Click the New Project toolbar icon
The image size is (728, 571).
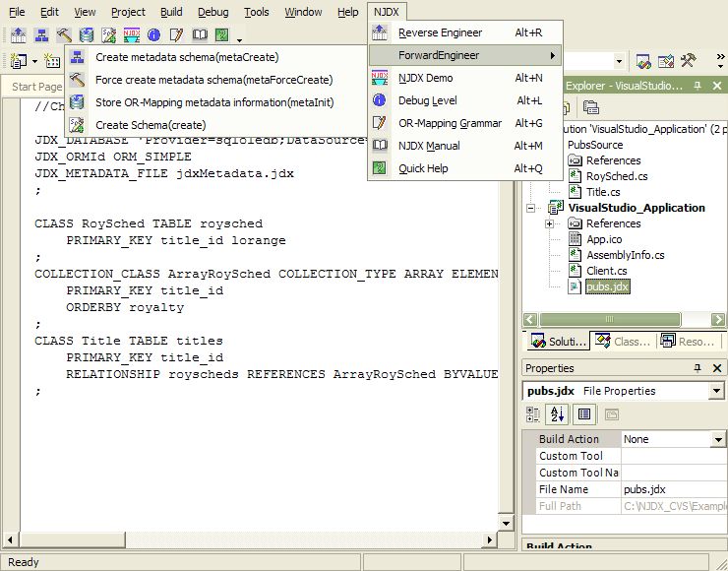point(19,61)
